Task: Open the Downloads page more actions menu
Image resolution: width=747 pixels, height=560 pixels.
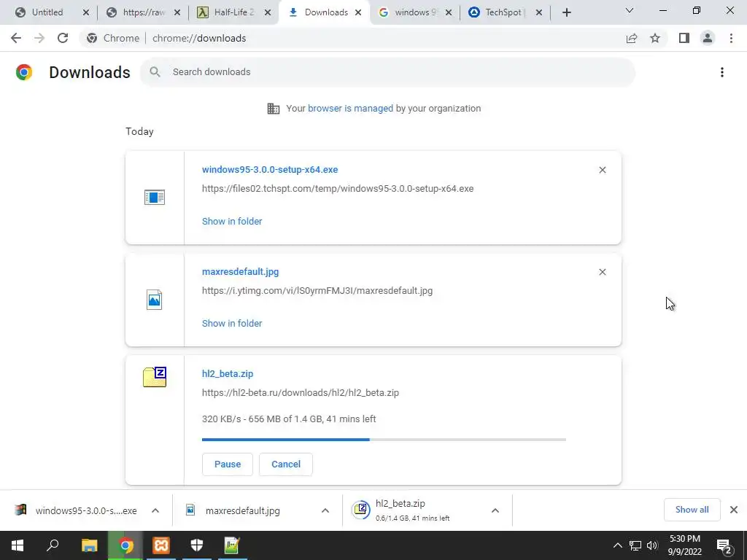Action: click(722, 72)
